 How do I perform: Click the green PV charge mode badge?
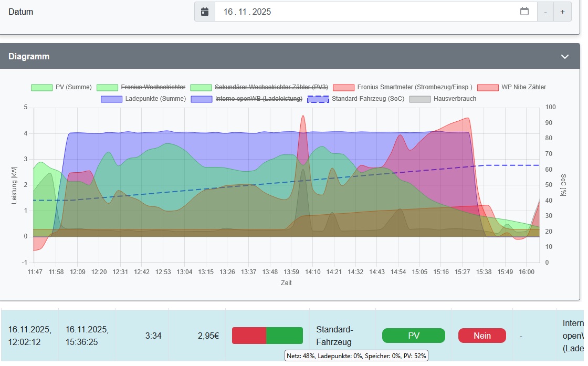click(x=413, y=336)
